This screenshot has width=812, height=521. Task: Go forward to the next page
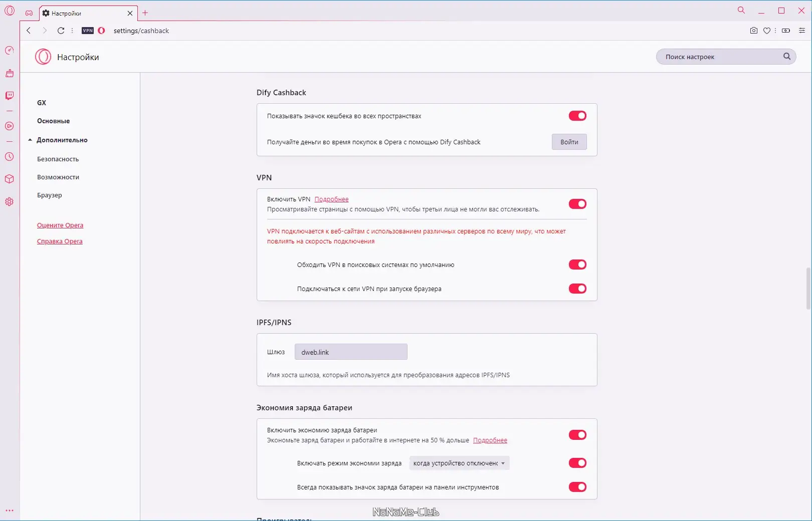(45, 31)
